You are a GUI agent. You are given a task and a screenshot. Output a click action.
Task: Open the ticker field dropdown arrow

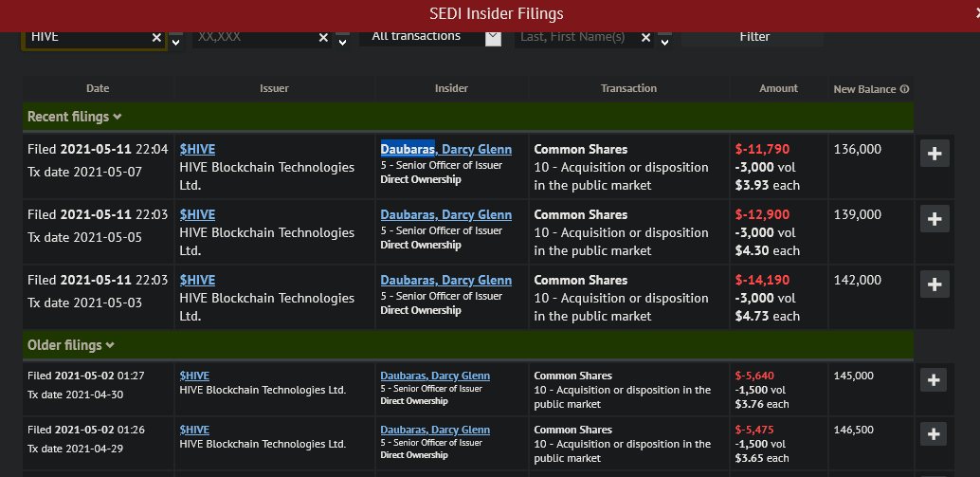176,40
